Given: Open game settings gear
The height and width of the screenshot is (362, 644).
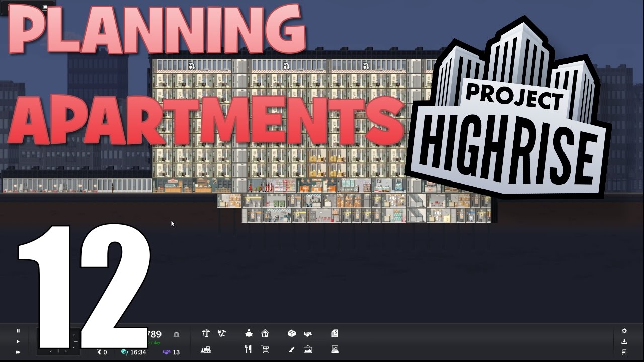Looking at the screenshot, I should (624, 331).
